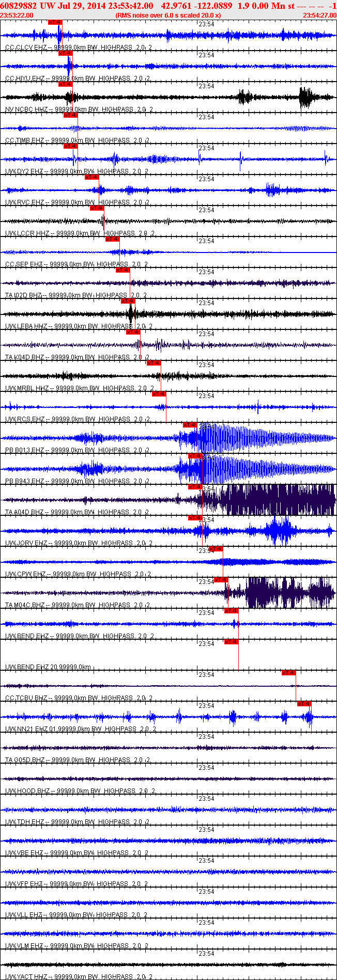This screenshot has width=337, height=980.
Task: Select the TA.G05D BHZ station label
Action: (x=78, y=760)
